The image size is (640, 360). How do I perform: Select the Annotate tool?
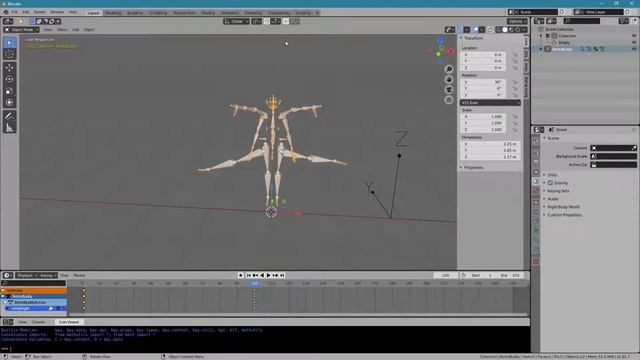point(10,116)
